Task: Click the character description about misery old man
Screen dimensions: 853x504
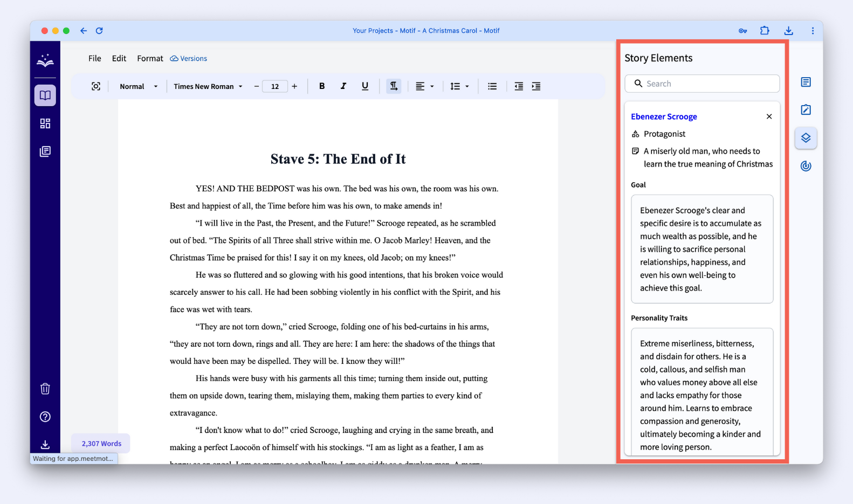Action: [708, 157]
